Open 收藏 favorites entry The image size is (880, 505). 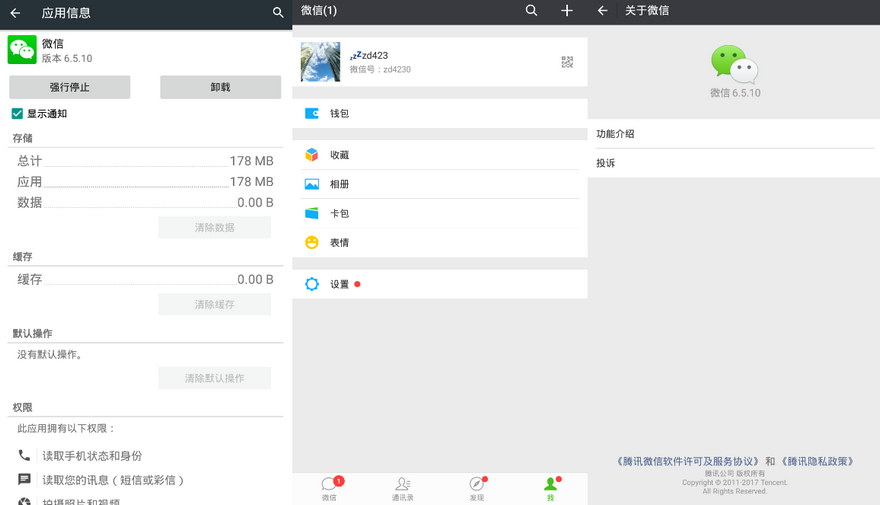(440, 155)
